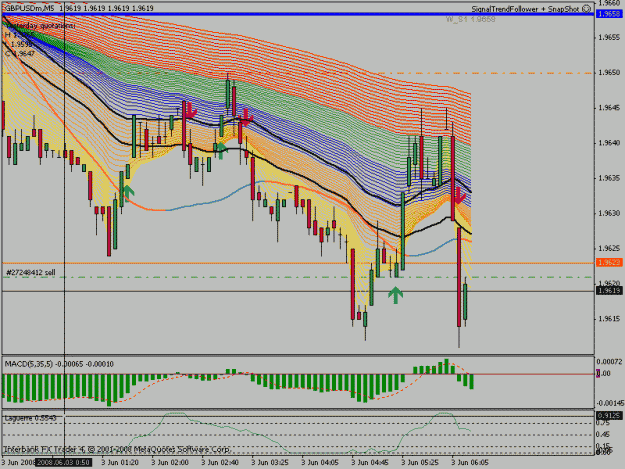Click the 1.9615 price axis value

(609, 319)
